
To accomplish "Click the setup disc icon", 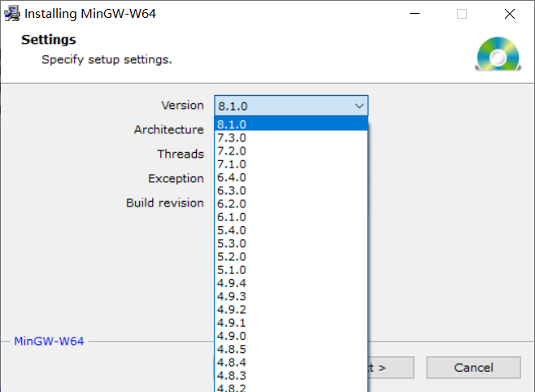I will click(498, 54).
